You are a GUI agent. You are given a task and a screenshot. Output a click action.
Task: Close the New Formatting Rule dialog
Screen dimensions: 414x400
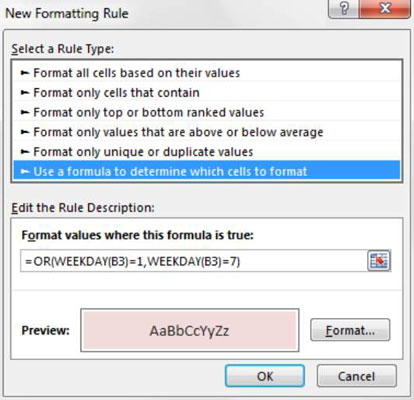point(385,9)
